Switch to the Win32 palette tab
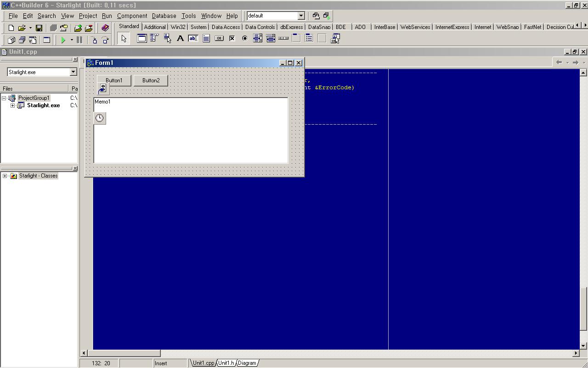 point(178,27)
